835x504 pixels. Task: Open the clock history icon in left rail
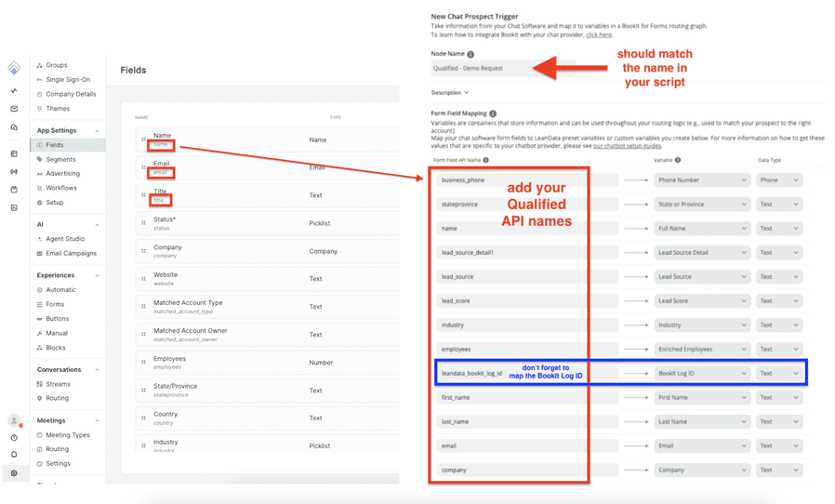pos(14,438)
